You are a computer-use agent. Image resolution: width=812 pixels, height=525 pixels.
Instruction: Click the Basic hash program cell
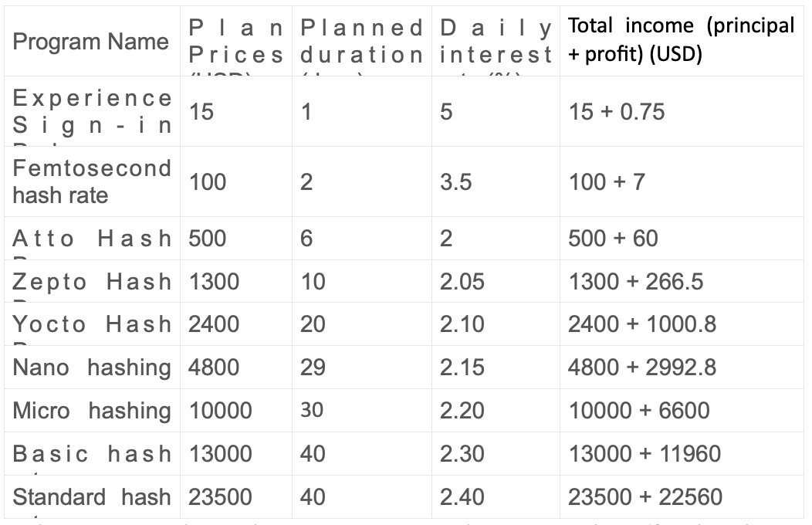pos(92,453)
